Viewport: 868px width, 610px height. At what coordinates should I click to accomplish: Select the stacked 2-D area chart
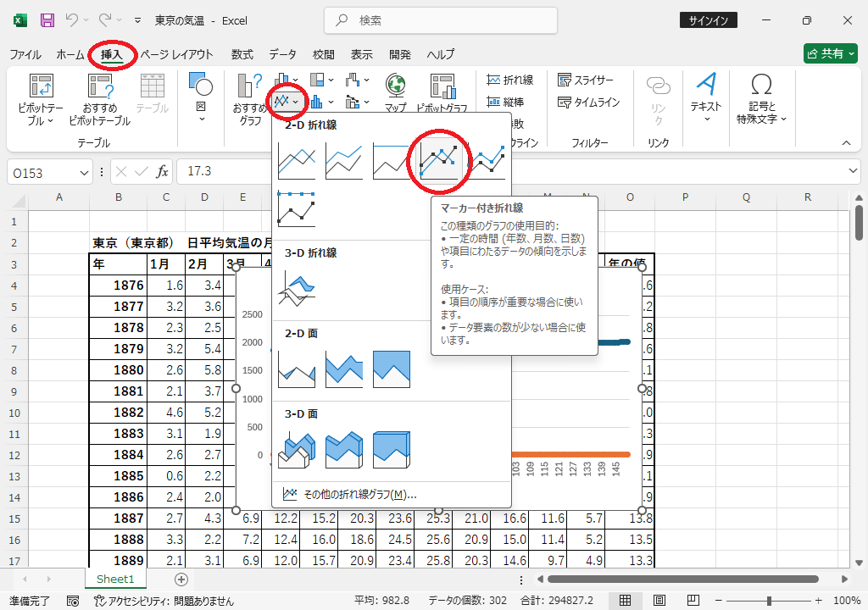coord(344,369)
